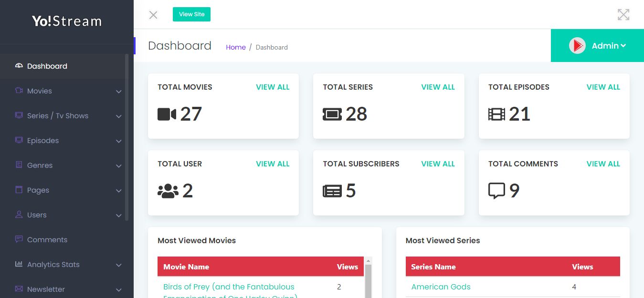Click the Series Name column header
The height and width of the screenshot is (298, 644).
433,267
